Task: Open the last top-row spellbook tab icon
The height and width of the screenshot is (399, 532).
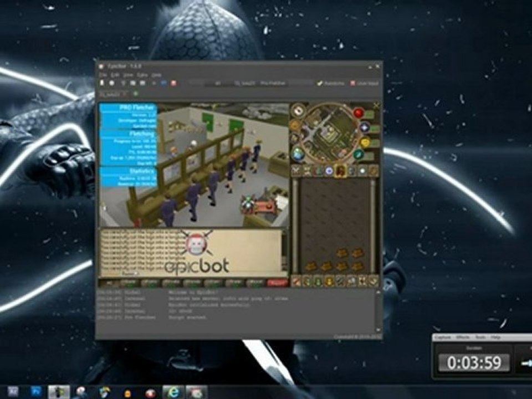Action: tap(373, 171)
